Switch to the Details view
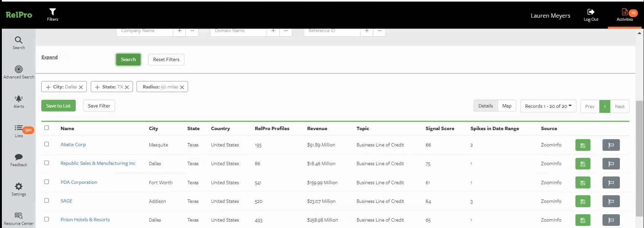This screenshot has height=228, width=644. click(485, 106)
